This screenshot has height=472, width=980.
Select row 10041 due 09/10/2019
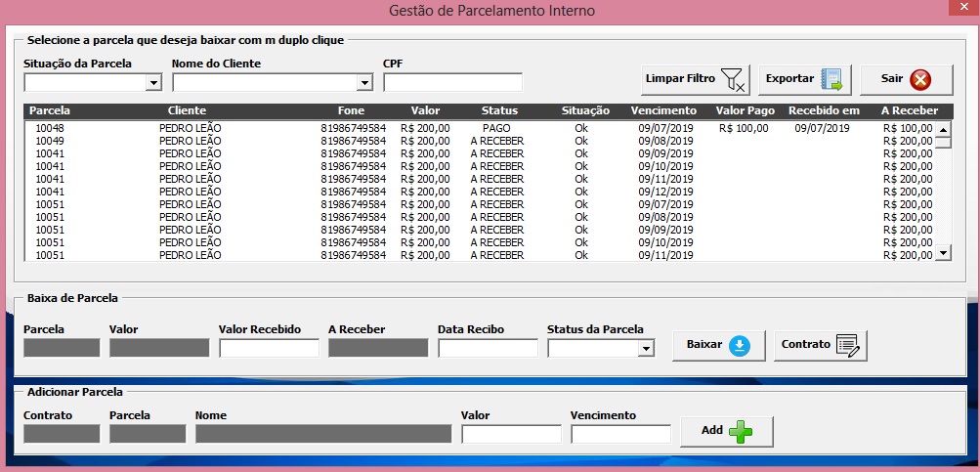(480, 166)
